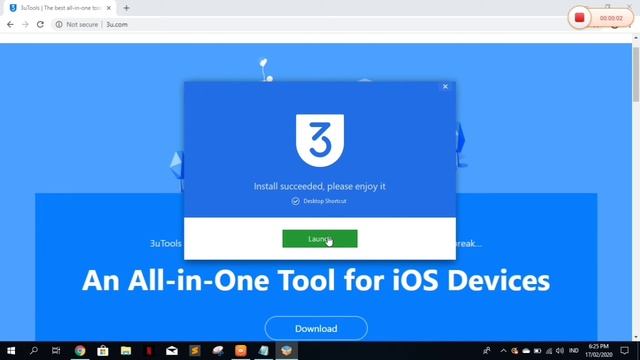The width and height of the screenshot is (640, 360).
Task: Click the '3uTools' text left of dialog
Action: coord(166,244)
